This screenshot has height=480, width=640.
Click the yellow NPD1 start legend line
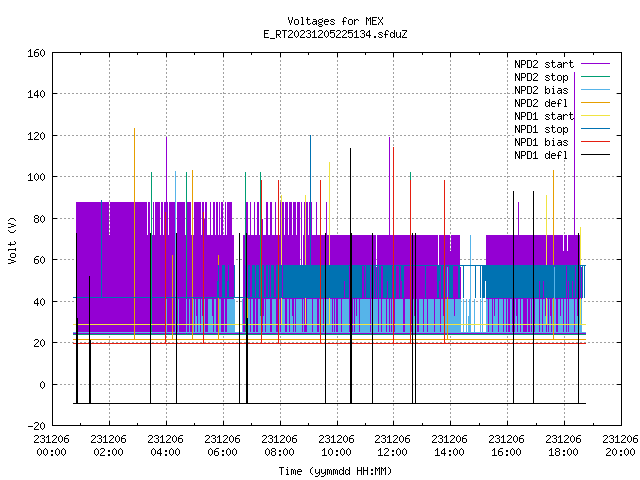point(595,116)
